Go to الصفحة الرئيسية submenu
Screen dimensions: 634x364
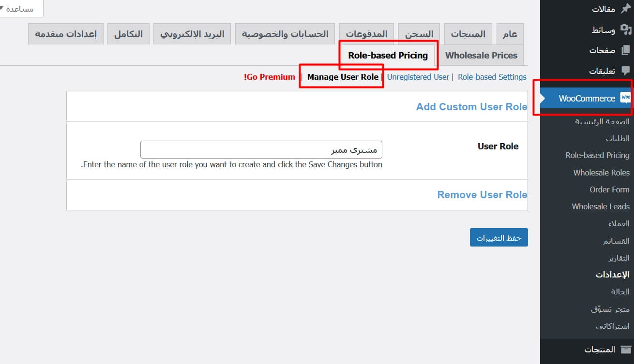(602, 121)
